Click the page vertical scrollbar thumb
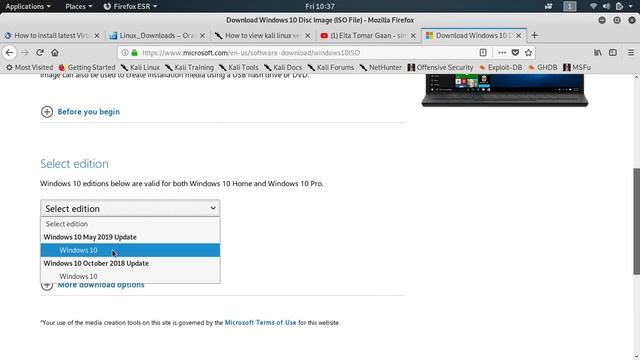 [x=636, y=221]
